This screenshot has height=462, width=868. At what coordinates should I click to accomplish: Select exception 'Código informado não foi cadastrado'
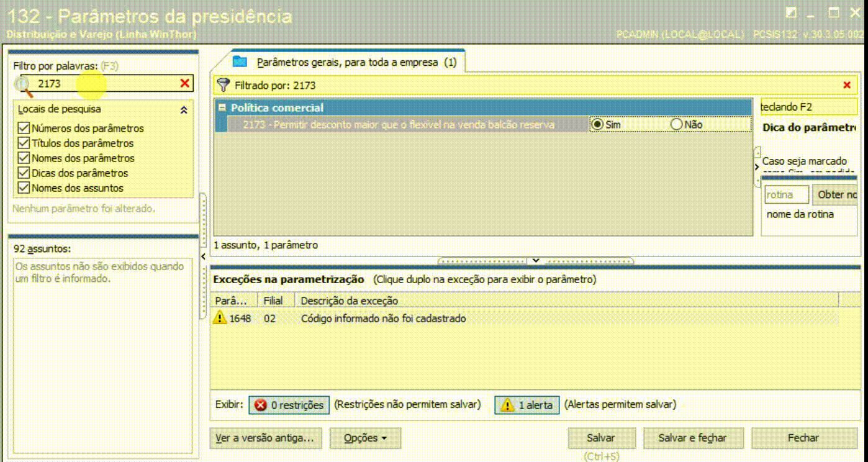coord(383,319)
